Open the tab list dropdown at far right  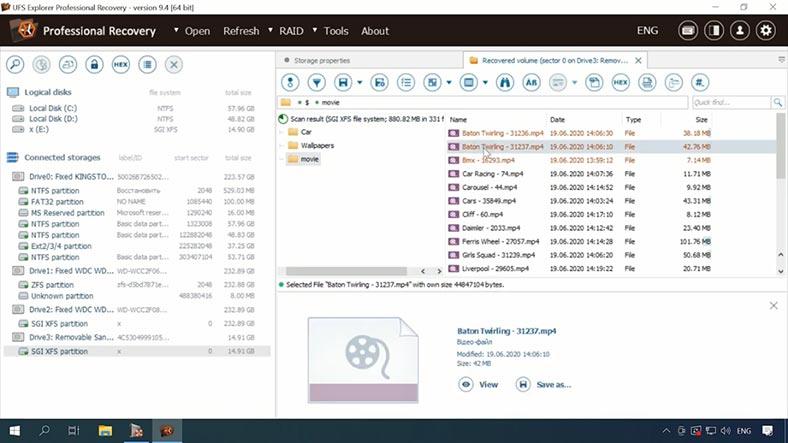point(781,60)
